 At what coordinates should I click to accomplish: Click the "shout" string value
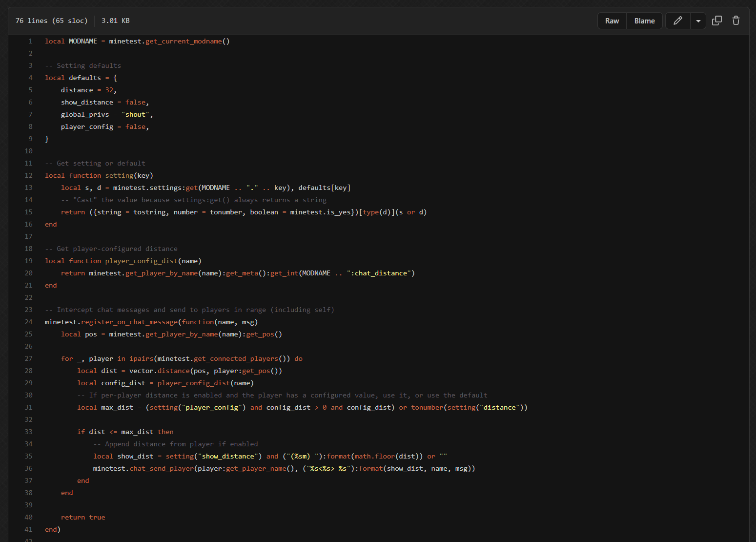(135, 114)
